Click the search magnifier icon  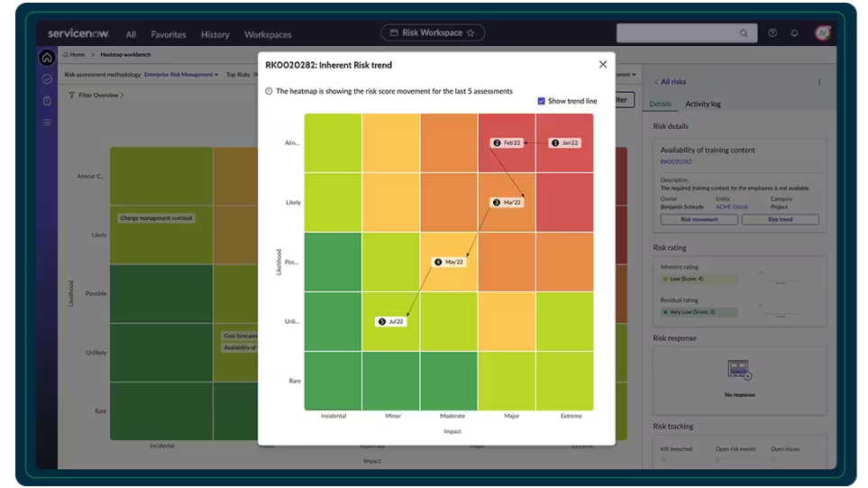point(744,33)
